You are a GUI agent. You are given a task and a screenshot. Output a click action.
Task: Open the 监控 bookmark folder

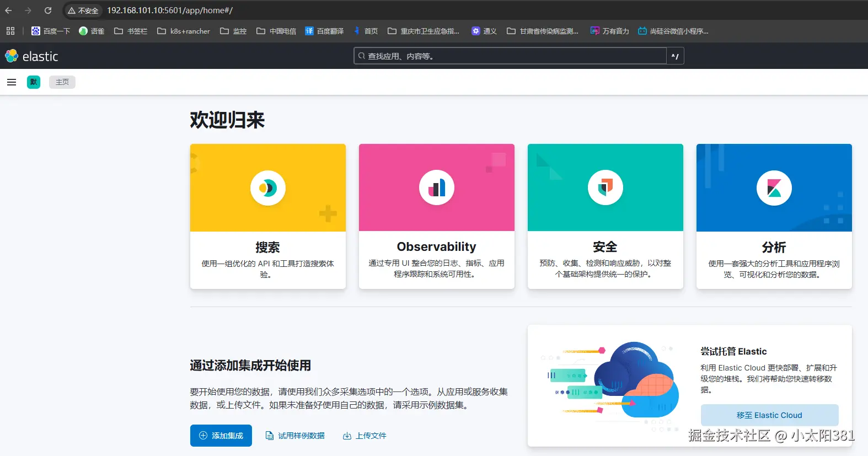[233, 31]
